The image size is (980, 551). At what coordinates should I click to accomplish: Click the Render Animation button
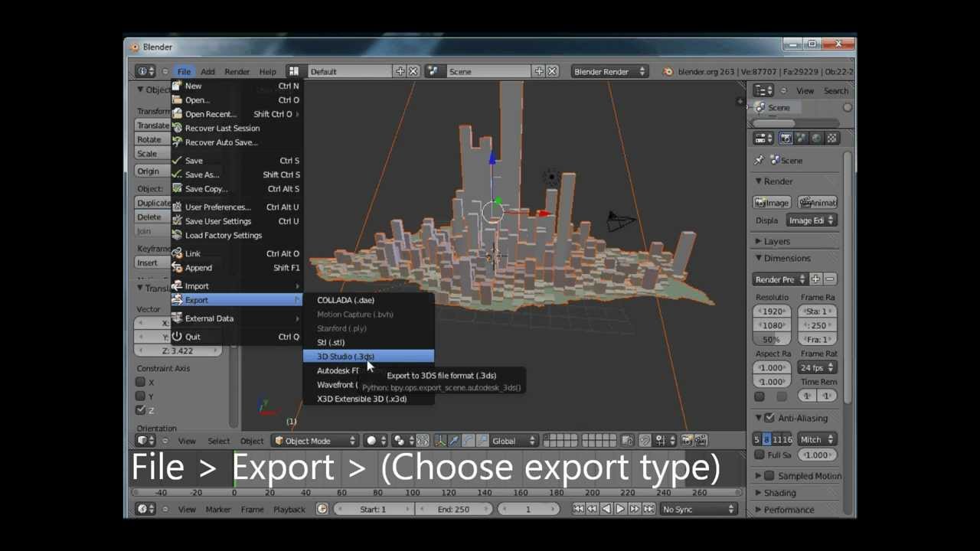pyautogui.click(x=818, y=203)
